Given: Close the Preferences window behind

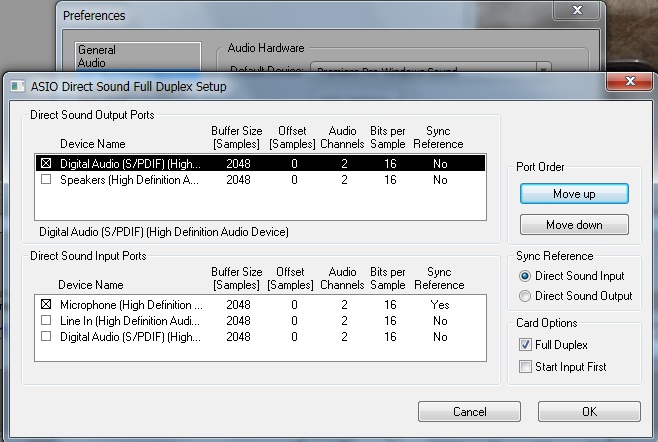Looking at the screenshot, I should 577,10.
